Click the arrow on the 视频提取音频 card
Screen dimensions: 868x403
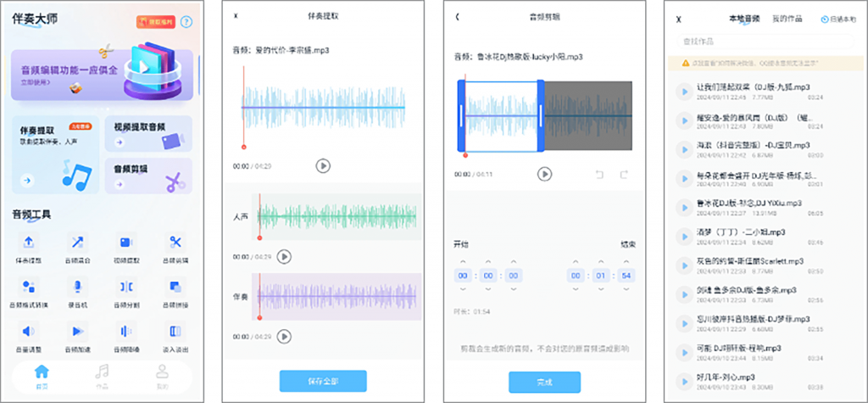pos(119,143)
